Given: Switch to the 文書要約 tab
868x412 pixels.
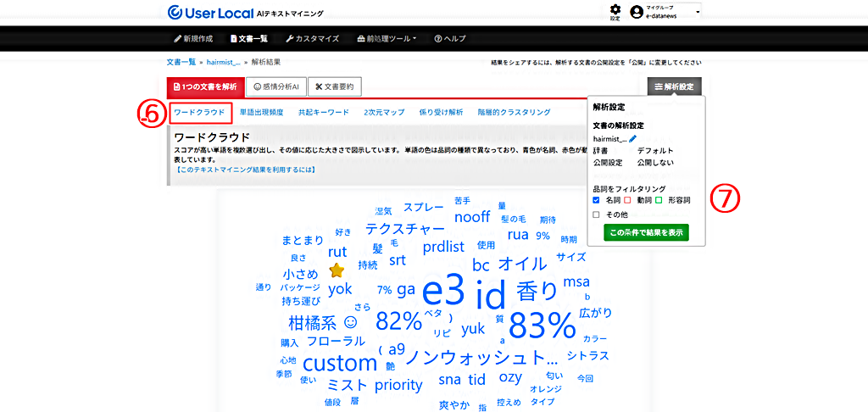Looking at the screenshot, I should [334, 87].
